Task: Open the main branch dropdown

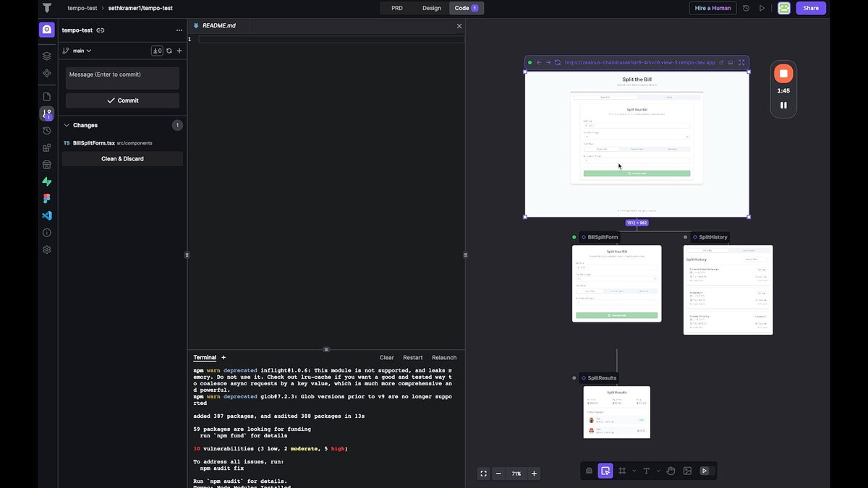Action: [x=77, y=51]
